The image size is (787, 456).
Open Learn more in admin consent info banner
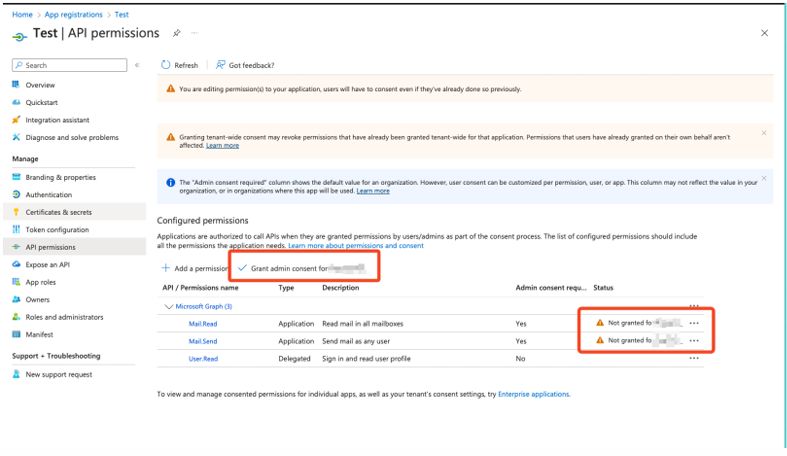point(373,191)
